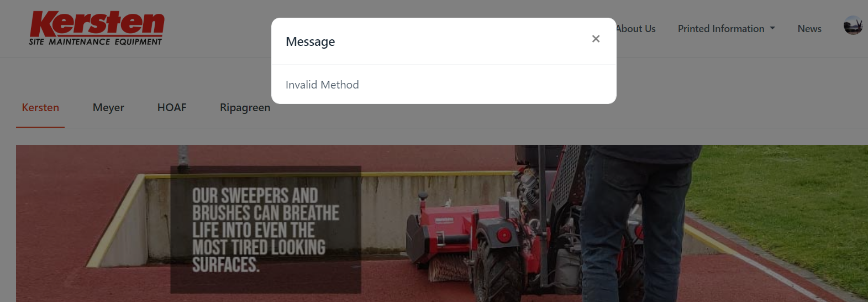This screenshot has height=302, width=868.
Task: Switch to the Meyer tab
Action: [108, 107]
